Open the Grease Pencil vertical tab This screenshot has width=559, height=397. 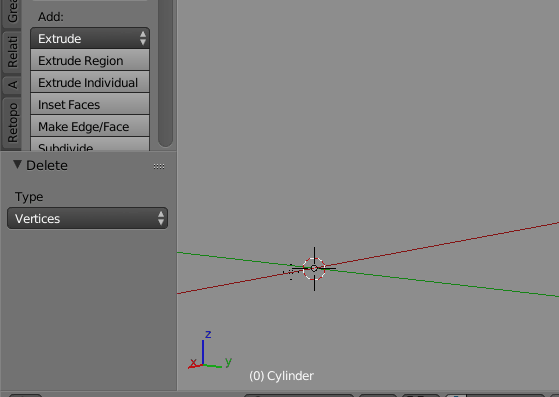point(11,12)
